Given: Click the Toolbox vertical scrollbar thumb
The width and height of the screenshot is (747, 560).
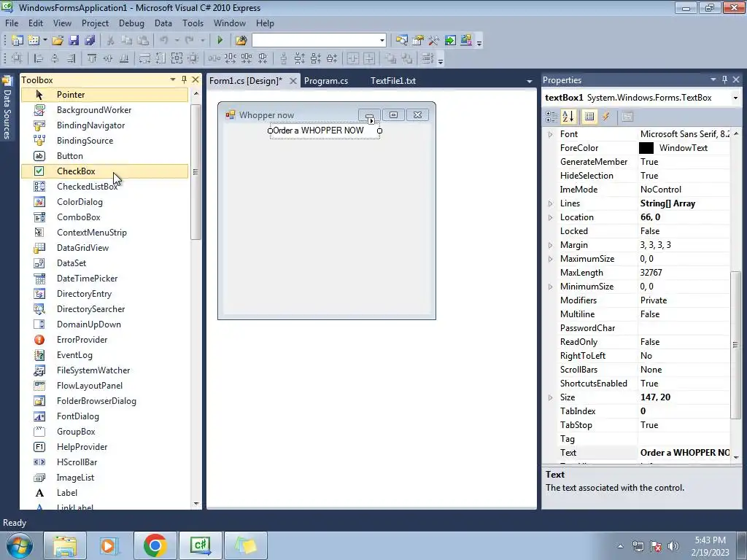Looking at the screenshot, I should [x=196, y=171].
